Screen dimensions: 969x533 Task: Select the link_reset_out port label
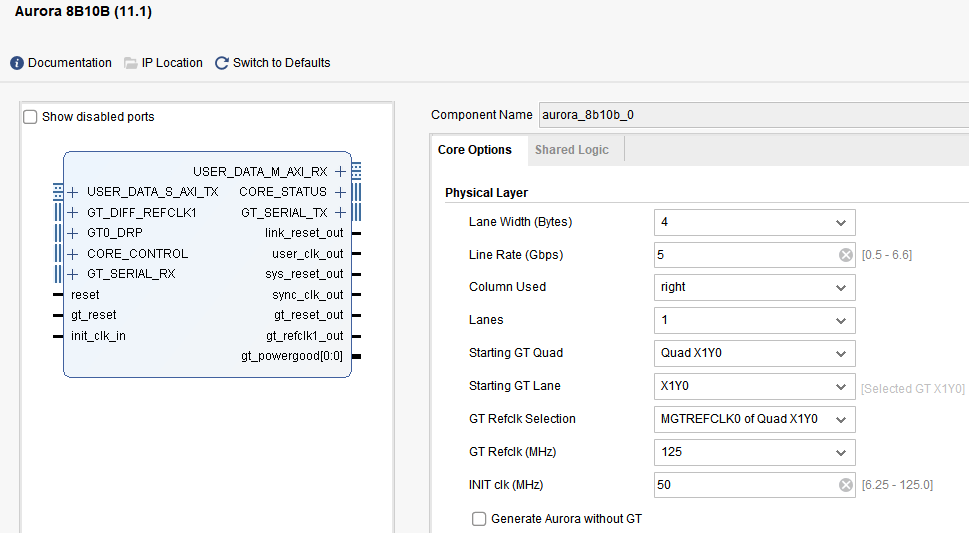(x=304, y=233)
